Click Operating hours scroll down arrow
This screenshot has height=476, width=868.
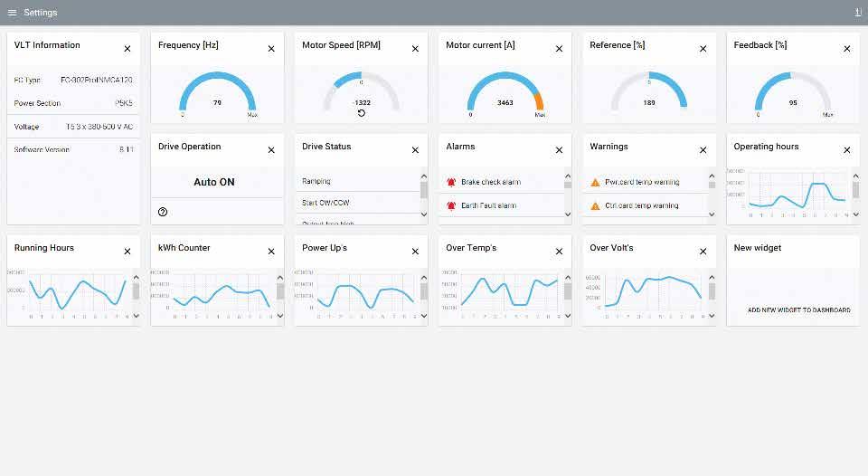click(856, 214)
